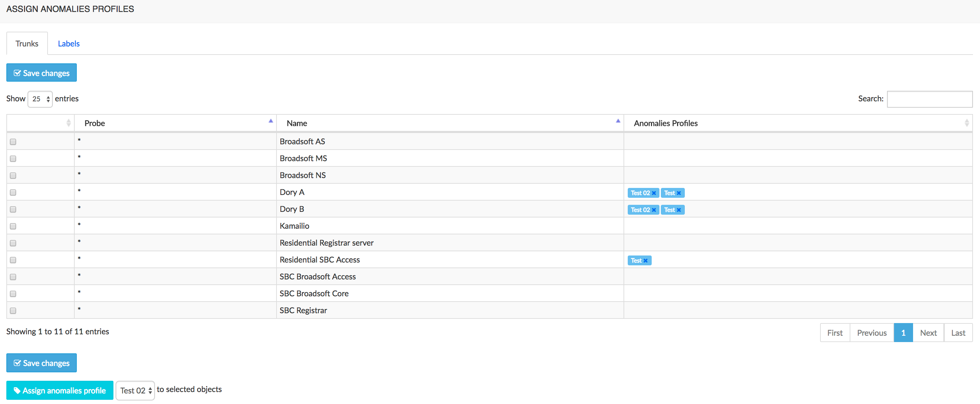Remove Test profile from Residential SBC Access

[x=646, y=260]
